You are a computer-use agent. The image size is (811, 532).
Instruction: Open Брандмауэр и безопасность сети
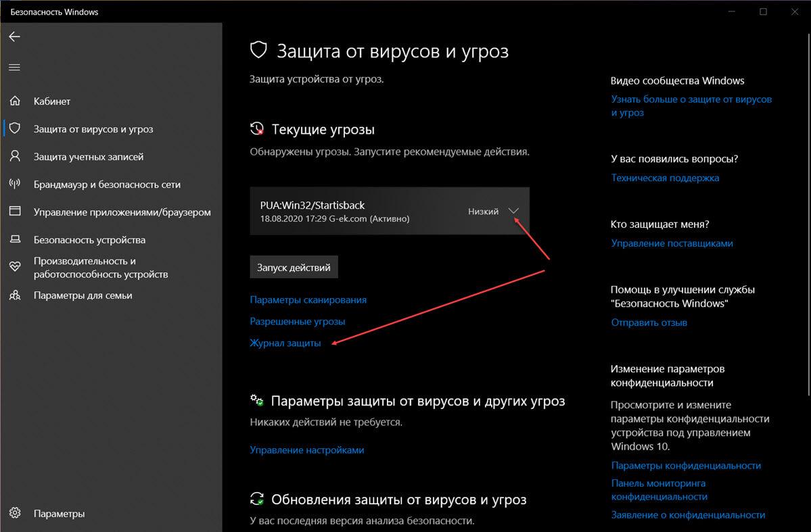(107, 185)
